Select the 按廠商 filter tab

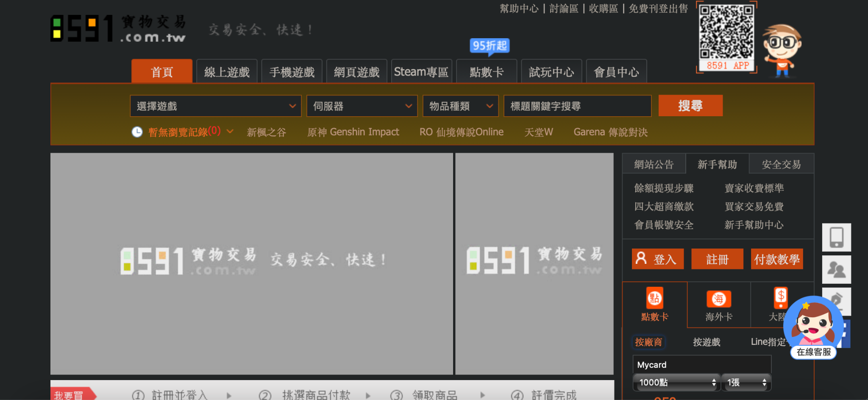point(648,342)
